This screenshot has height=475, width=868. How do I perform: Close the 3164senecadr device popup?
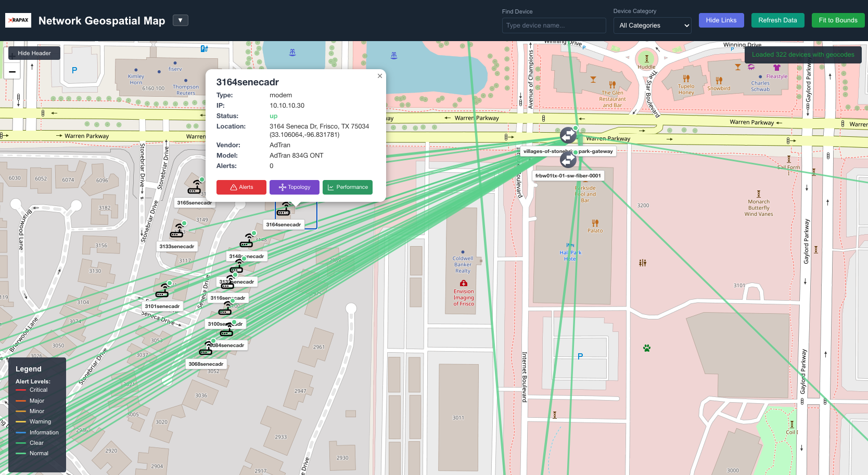(380, 76)
